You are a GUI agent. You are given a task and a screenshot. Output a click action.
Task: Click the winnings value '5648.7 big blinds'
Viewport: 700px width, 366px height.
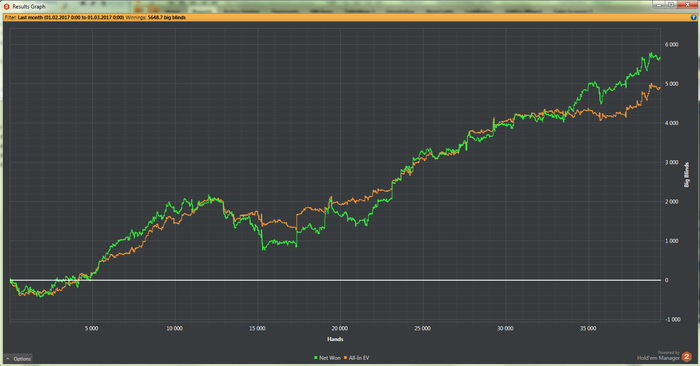pos(167,17)
